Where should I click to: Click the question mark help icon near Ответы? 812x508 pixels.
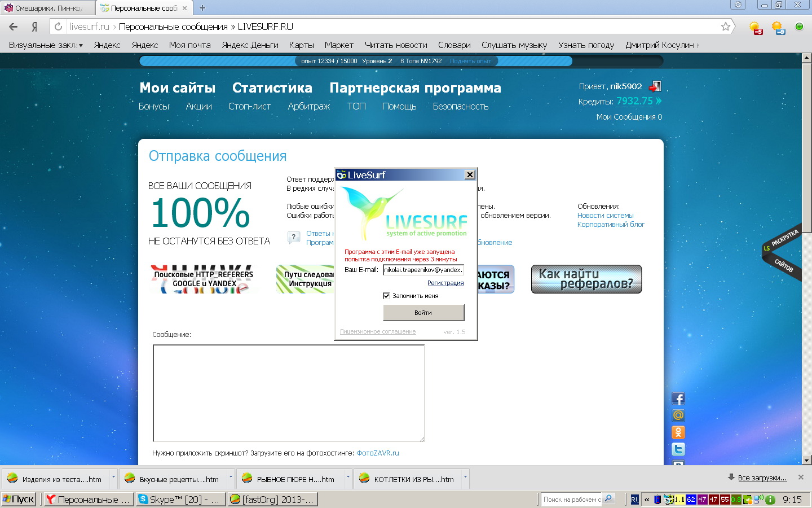[x=293, y=237]
